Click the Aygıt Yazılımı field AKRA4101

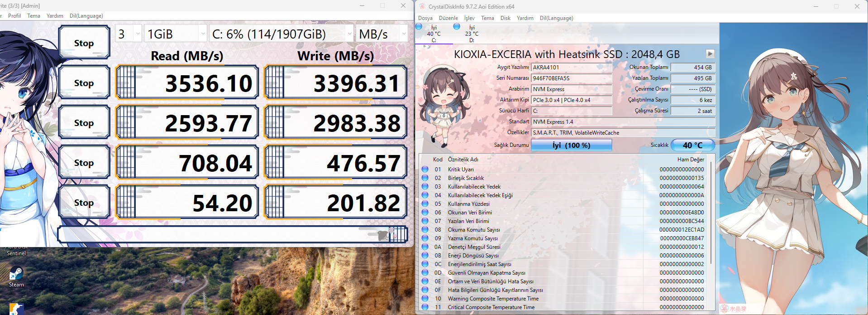pyautogui.click(x=571, y=67)
